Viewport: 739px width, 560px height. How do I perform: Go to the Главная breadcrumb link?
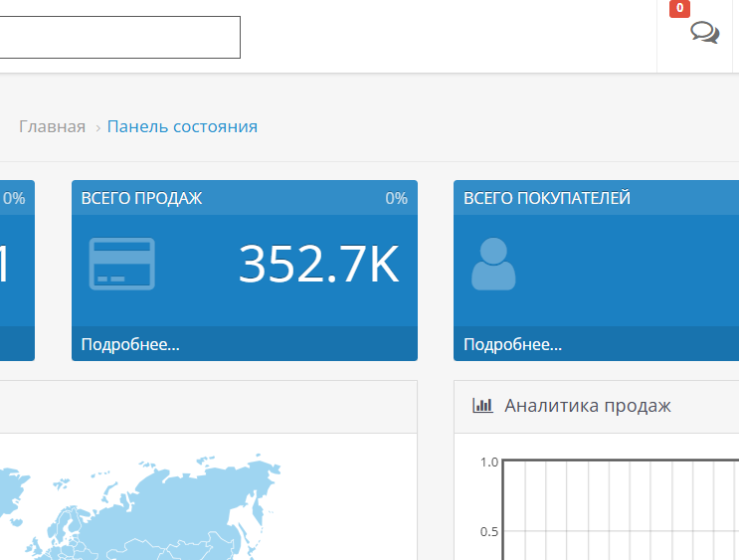pyautogui.click(x=53, y=126)
